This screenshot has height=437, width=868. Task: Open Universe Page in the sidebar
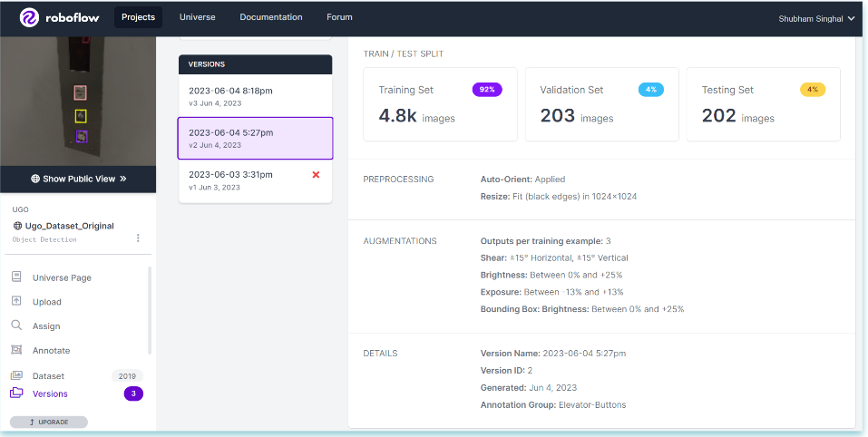point(62,277)
